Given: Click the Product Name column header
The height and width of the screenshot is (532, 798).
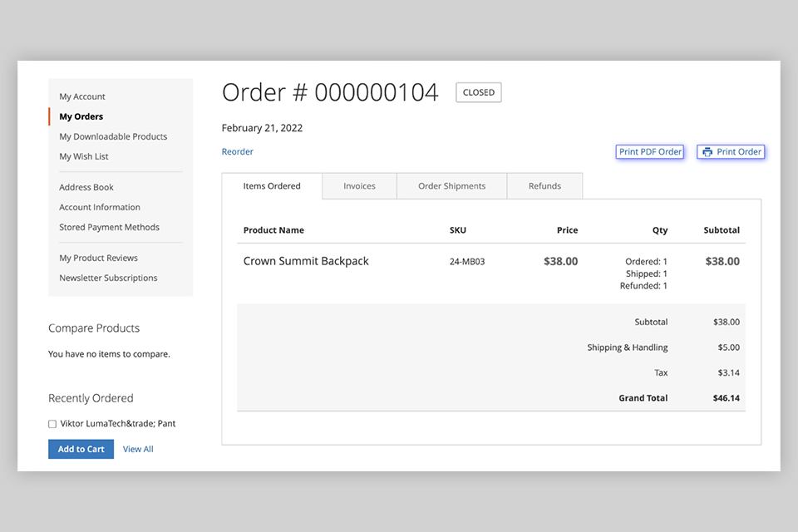Looking at the screenshot, I should pyautogui.click(x=273, y=230).
